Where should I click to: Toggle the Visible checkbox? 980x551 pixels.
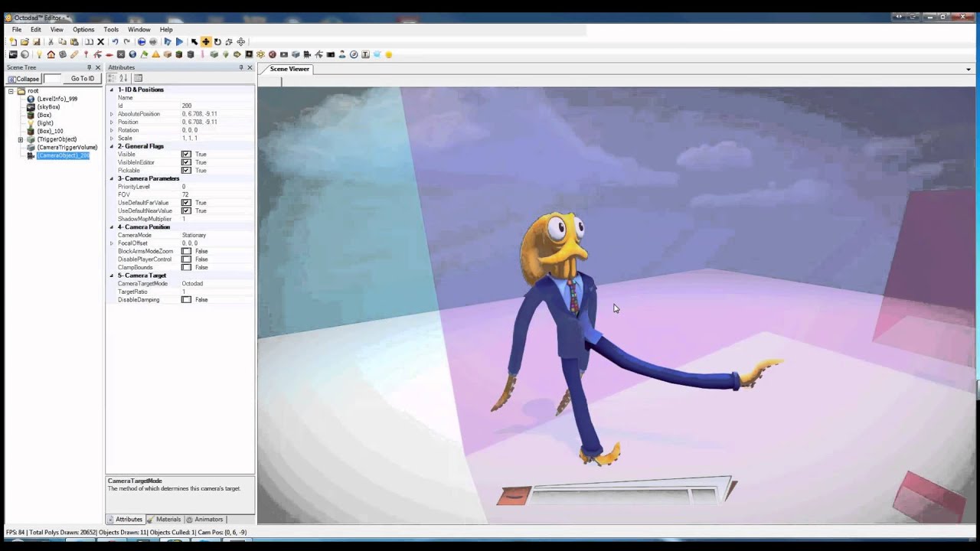tap(186, 155)
